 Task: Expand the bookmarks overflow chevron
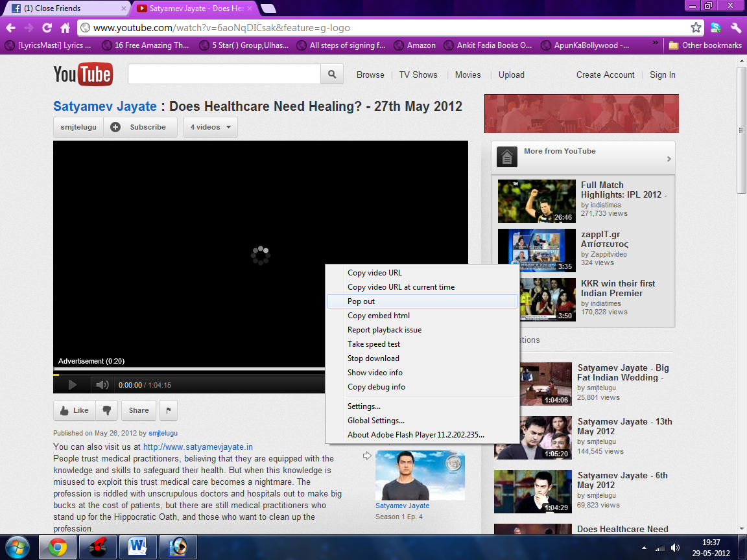[x=656, y=43]
